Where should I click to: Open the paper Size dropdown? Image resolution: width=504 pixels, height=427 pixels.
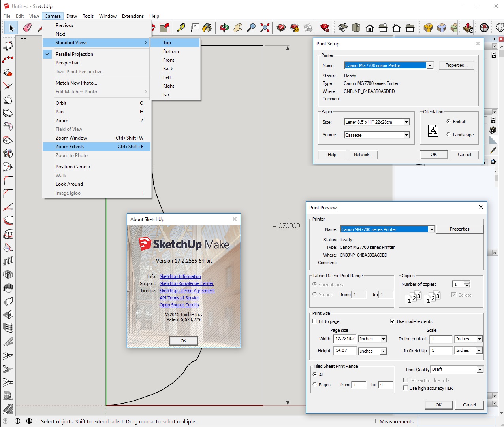(x=406, y=122)
